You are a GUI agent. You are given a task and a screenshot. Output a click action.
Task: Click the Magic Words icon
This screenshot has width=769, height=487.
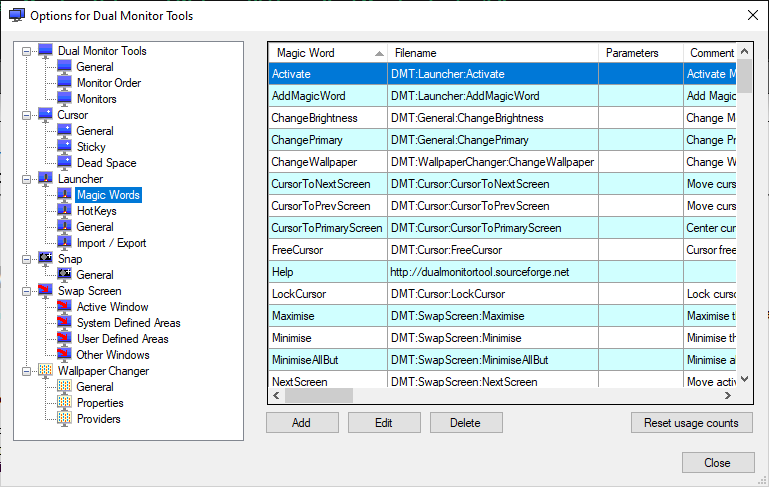pyautogui.click(x=64, y=195)
